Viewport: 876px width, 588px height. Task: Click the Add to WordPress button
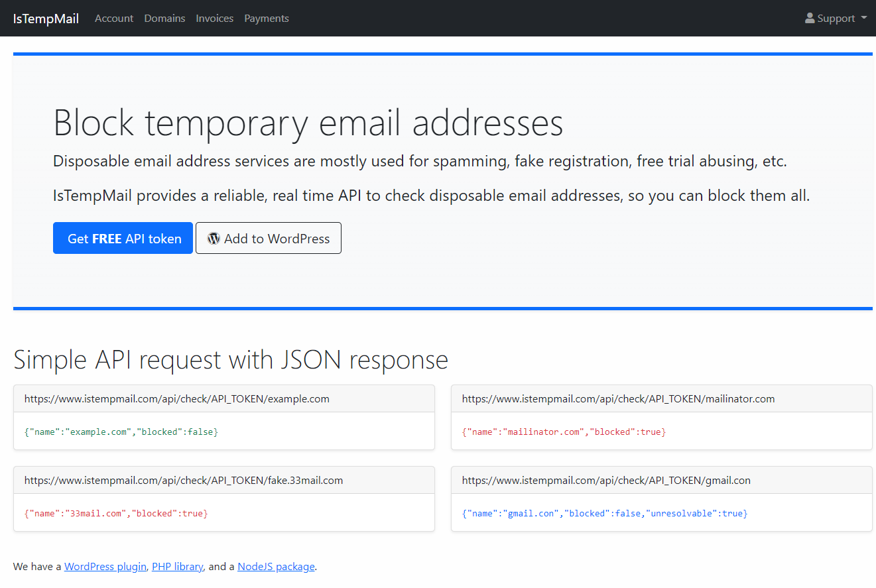[x=268, y=237]
